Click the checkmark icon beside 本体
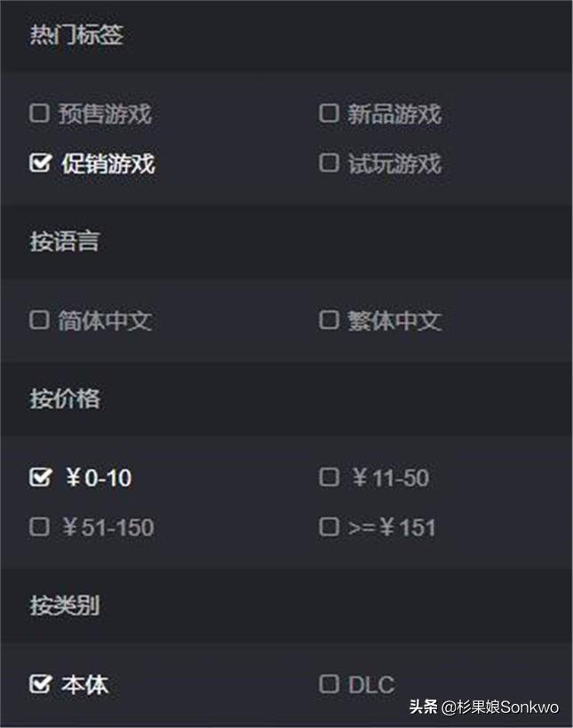Viewport: 573px width, 728px height. [x=38, y=684]
